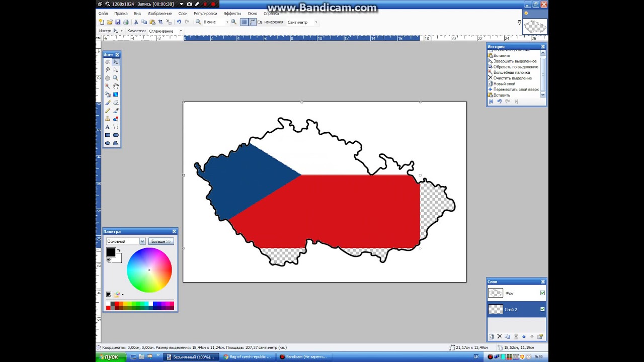Select the Text tool
Viewport: 644px width, 362px height.
click(x=107, y=127)
